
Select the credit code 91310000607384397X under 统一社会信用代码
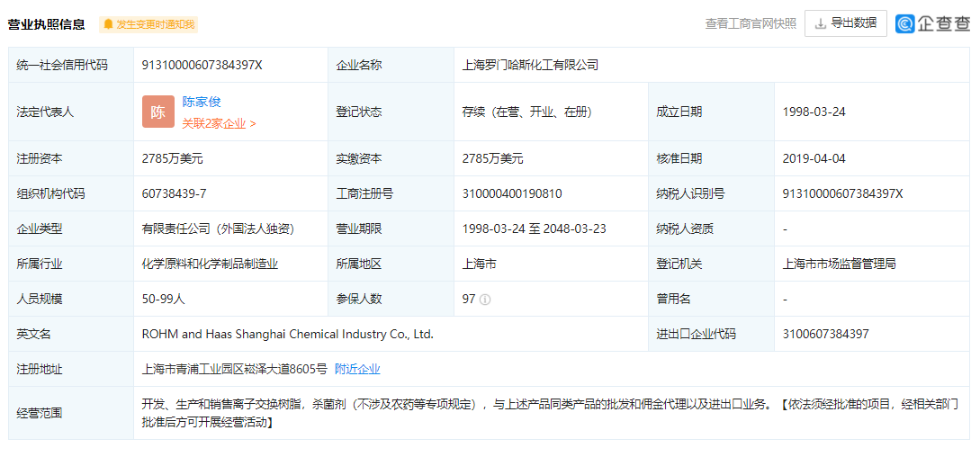pos(202,65)
